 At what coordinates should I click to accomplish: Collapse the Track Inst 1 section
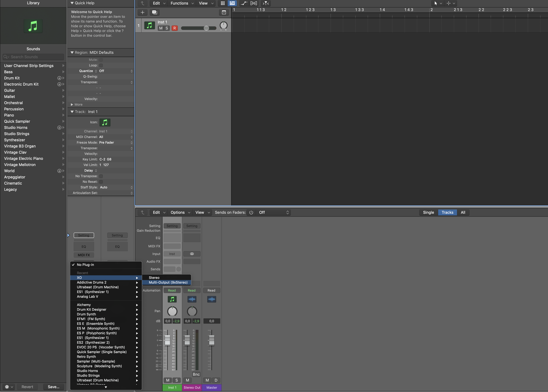[72, 112]
